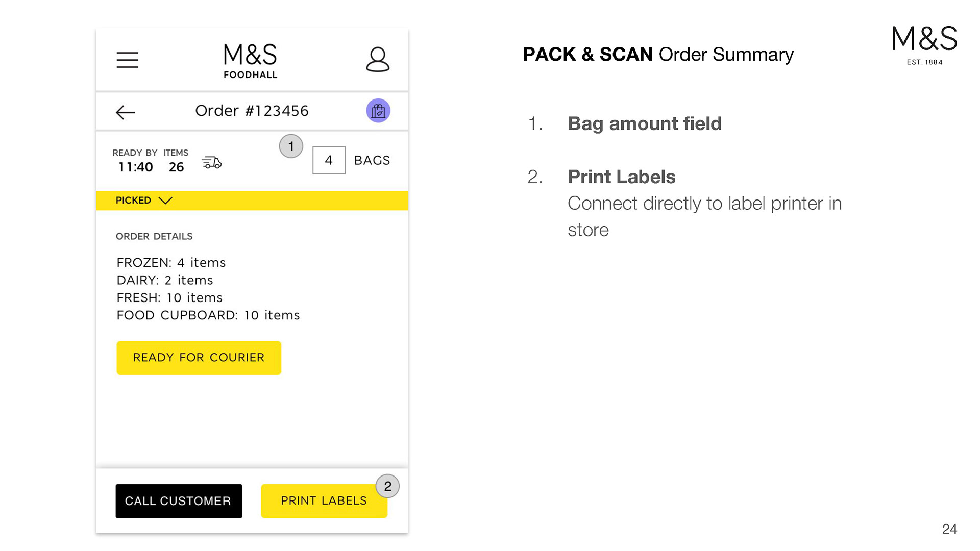Click the READY FOR COURIER button
This screenshot has height=551, width=980.
tap(199, 358)
